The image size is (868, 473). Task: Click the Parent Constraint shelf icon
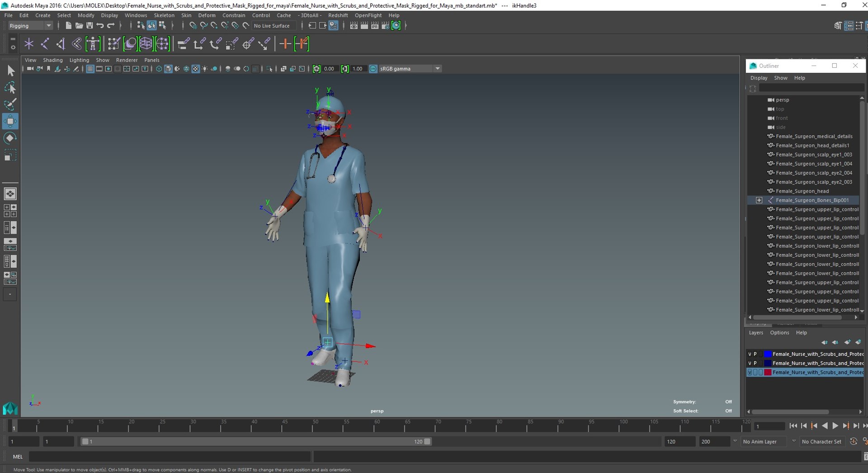point(183,44)
